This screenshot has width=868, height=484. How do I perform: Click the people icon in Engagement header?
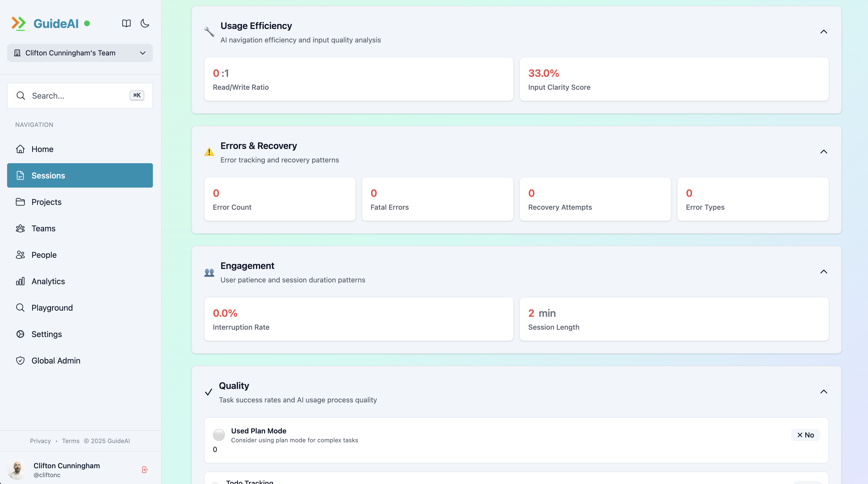[209, 272]
